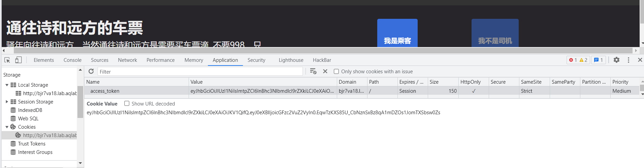The width and height of the screenshot is (644, 168).
Task: Open the Security tab
Action: click(256, 60)
